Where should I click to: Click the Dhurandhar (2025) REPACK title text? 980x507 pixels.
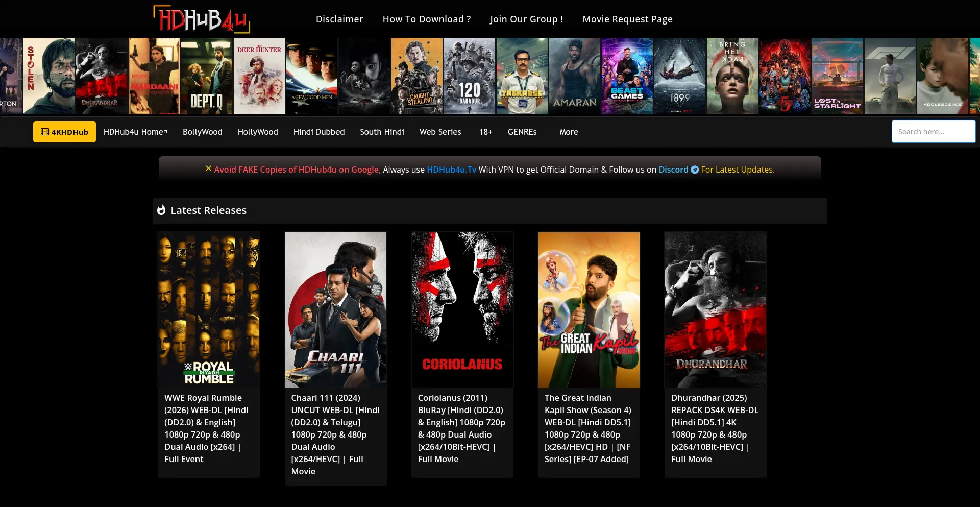(x=715, y=428)
